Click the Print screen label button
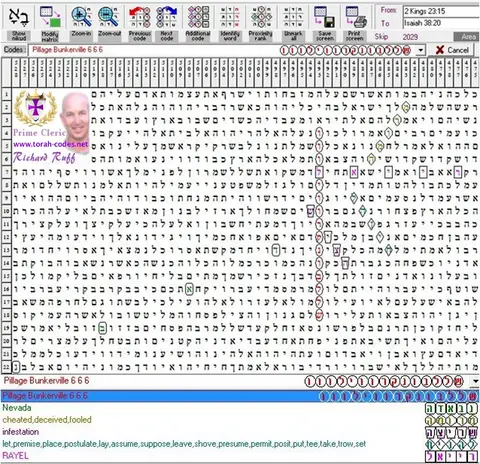The height and width of the screenshot is (464, 480). 354,36
